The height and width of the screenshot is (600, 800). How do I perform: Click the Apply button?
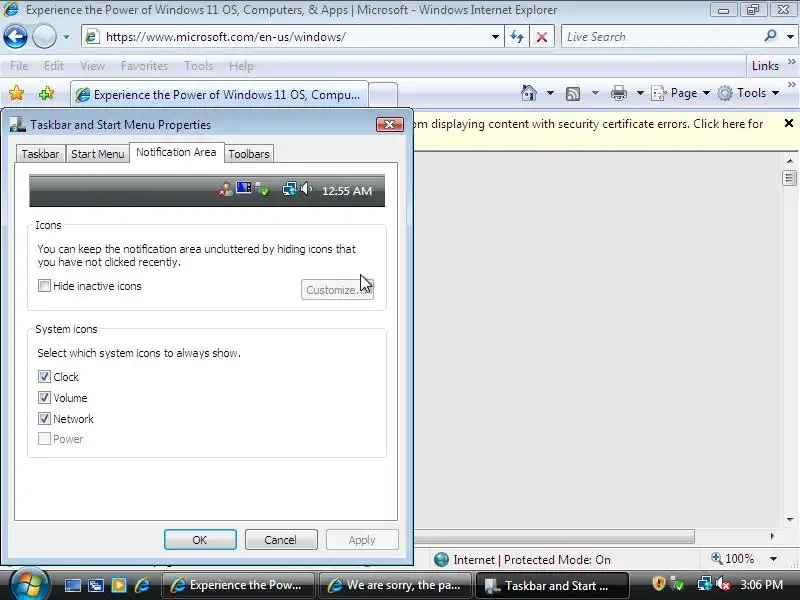pos(362,540)
